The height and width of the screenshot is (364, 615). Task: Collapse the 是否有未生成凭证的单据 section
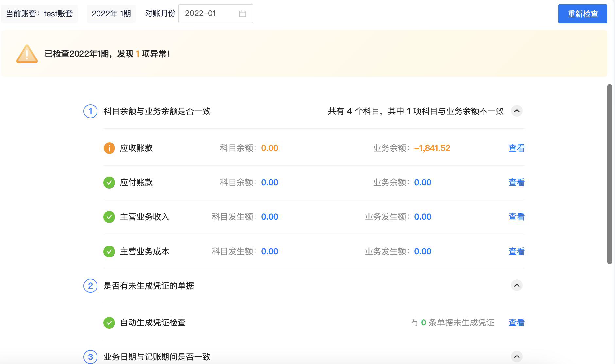(x=516, y=285)
